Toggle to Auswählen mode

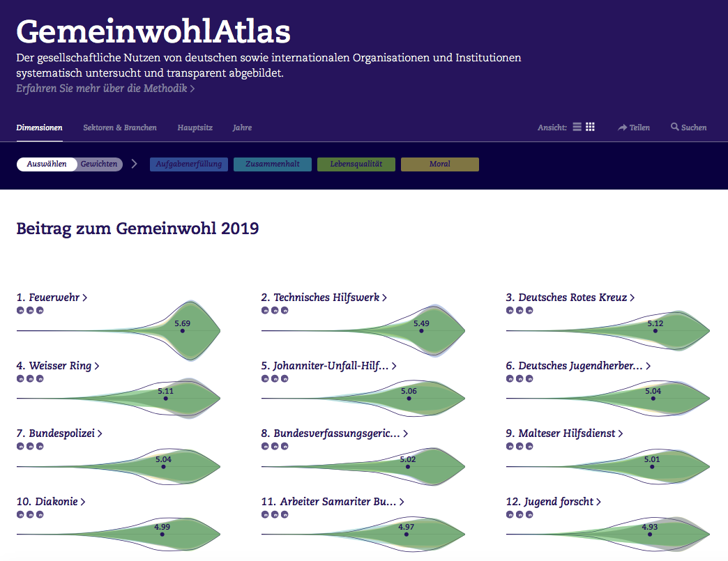[47, 164]
